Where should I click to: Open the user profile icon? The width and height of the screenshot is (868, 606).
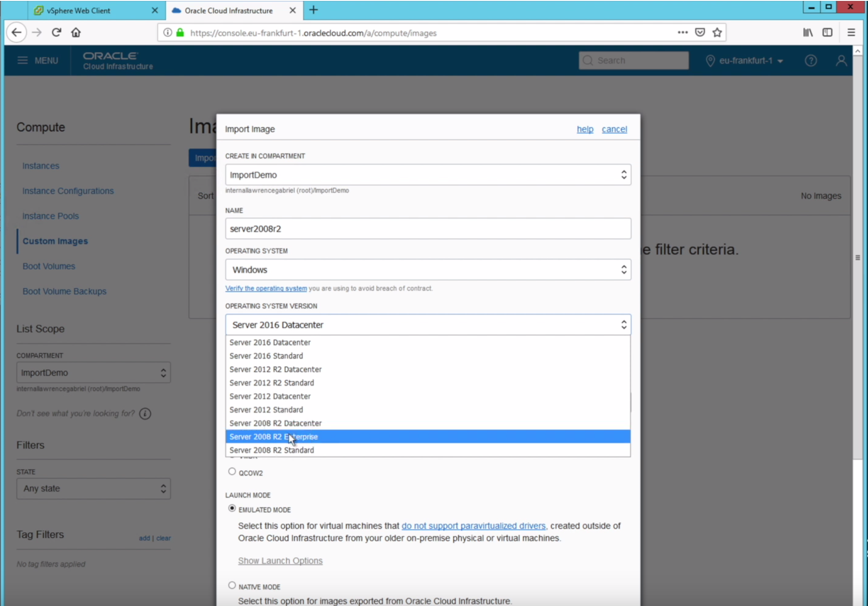(x=841, y=60)
